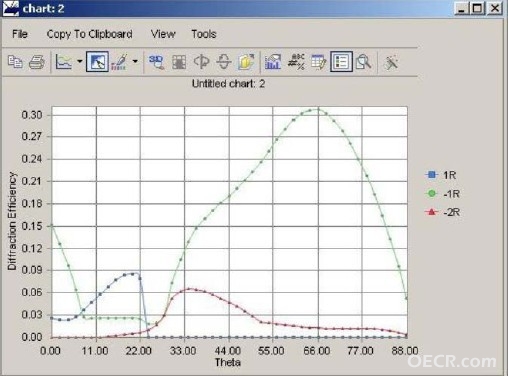The image size is (508, 376).
Task: Open the Copy To Clipboard menu
Action: 89,34
